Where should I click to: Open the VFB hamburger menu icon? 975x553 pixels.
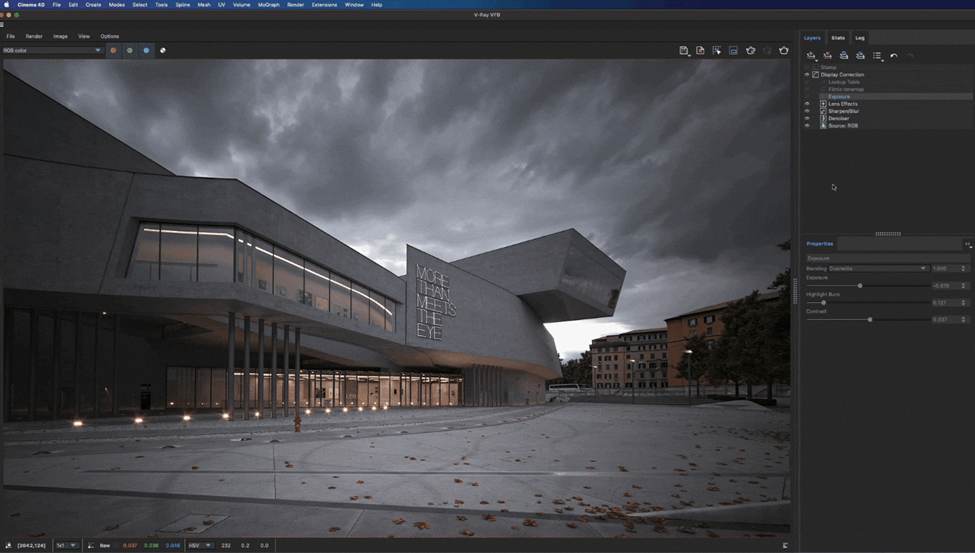[x=2, y=24]
